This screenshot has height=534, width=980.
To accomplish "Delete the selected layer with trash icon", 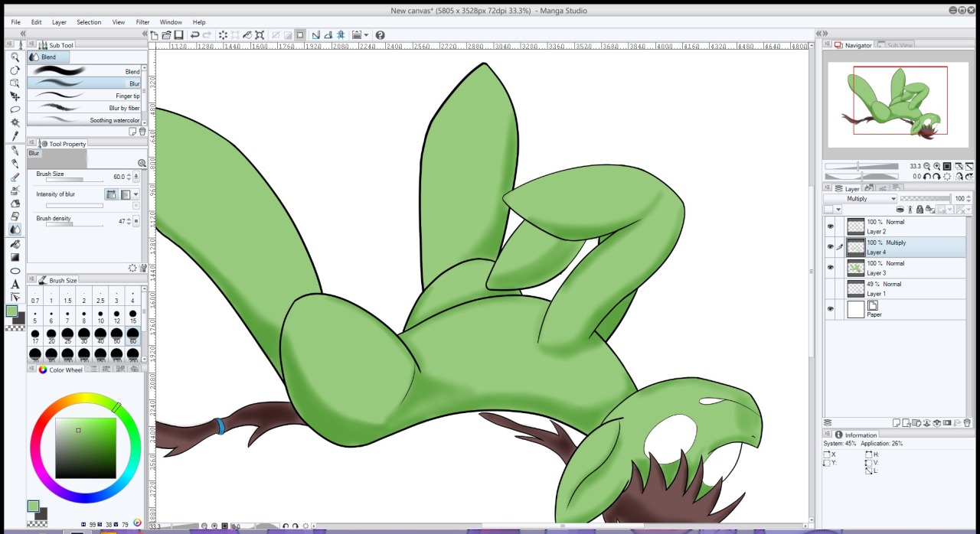I will coord(967,422).
